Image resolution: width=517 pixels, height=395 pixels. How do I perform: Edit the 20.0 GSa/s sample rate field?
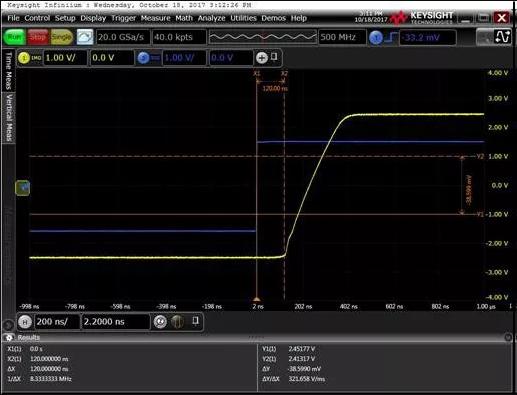click(123, 37)
